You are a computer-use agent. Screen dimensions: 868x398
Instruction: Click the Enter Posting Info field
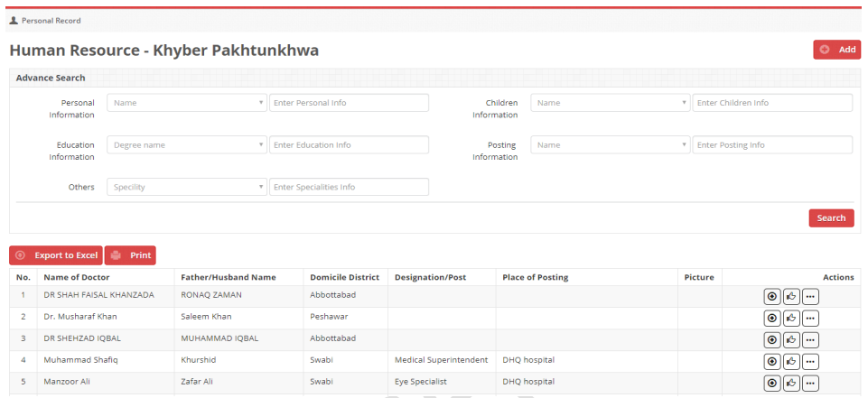772,145
